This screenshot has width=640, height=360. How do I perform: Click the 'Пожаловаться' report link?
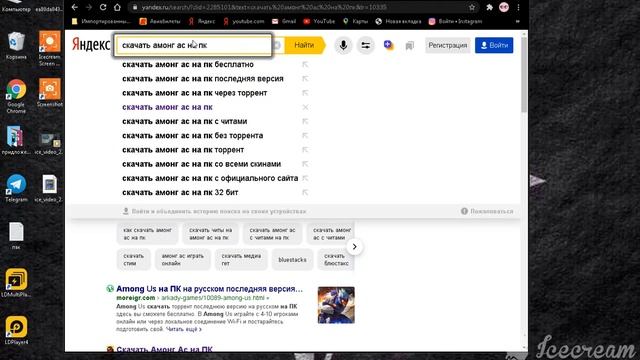pos(487,211)
